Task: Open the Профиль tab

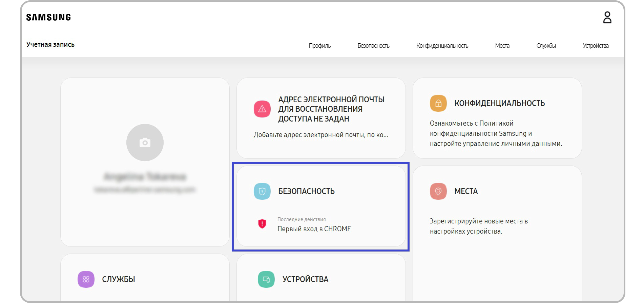Action: pos(319,46)
